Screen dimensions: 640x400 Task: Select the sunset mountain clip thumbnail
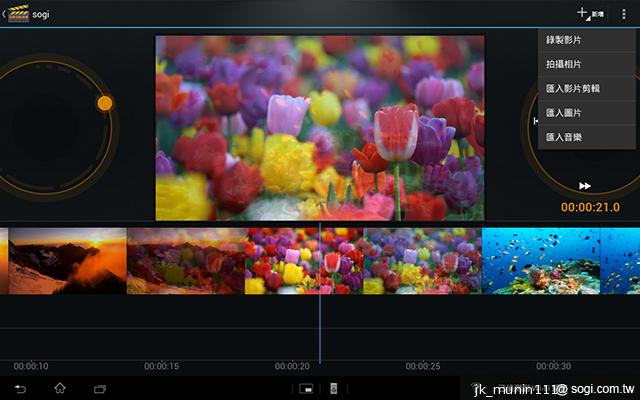point(67,261)
